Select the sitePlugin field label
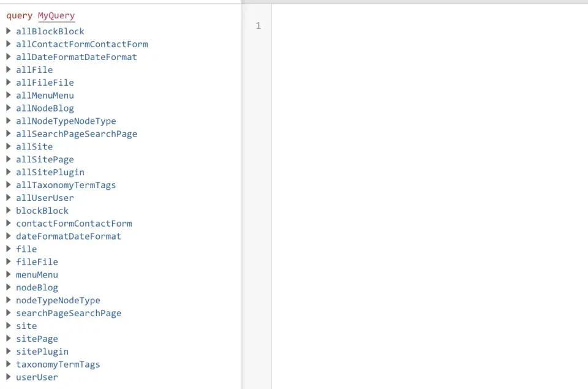Viewport: 588px width, 389px height. pos(42,352)
